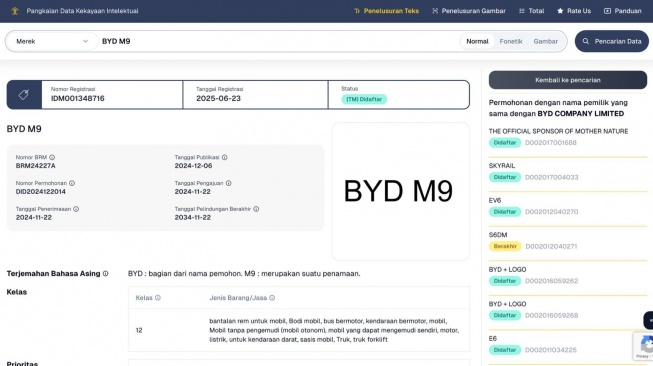Click the Panduan play icon
The height and width of the screenshot is (366, 653).
[x=607, y=11]
